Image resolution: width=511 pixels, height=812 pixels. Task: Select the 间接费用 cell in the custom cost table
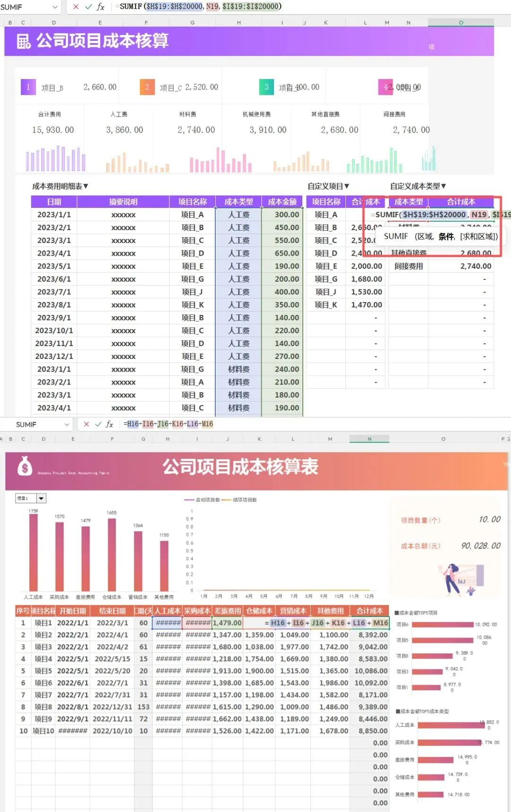coord(409,266)
